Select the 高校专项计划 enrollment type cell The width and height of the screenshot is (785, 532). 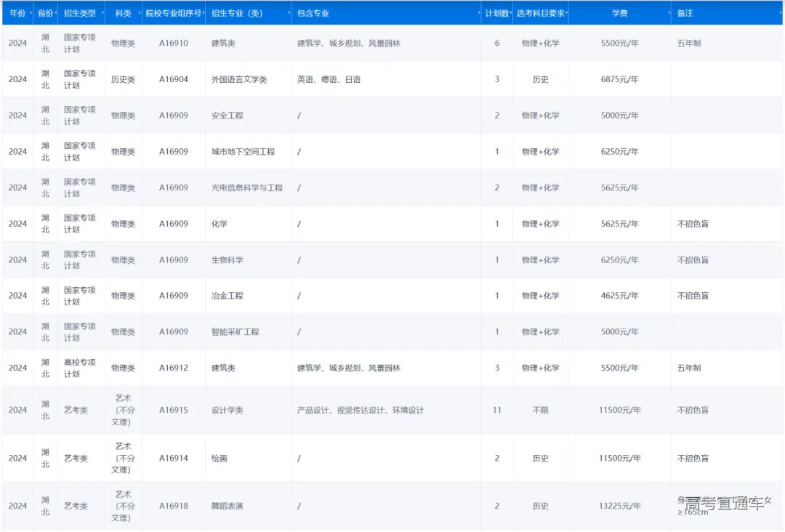79,368
